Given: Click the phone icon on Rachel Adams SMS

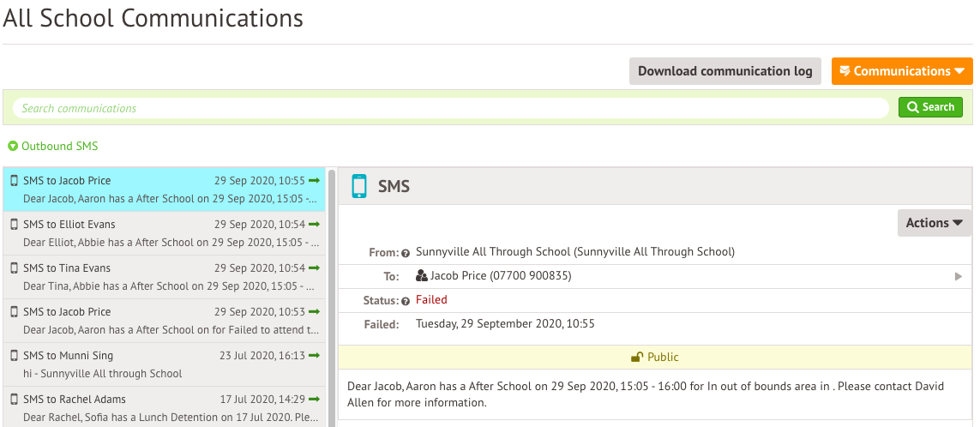Looking at the screenshot, I should point(14,400).
